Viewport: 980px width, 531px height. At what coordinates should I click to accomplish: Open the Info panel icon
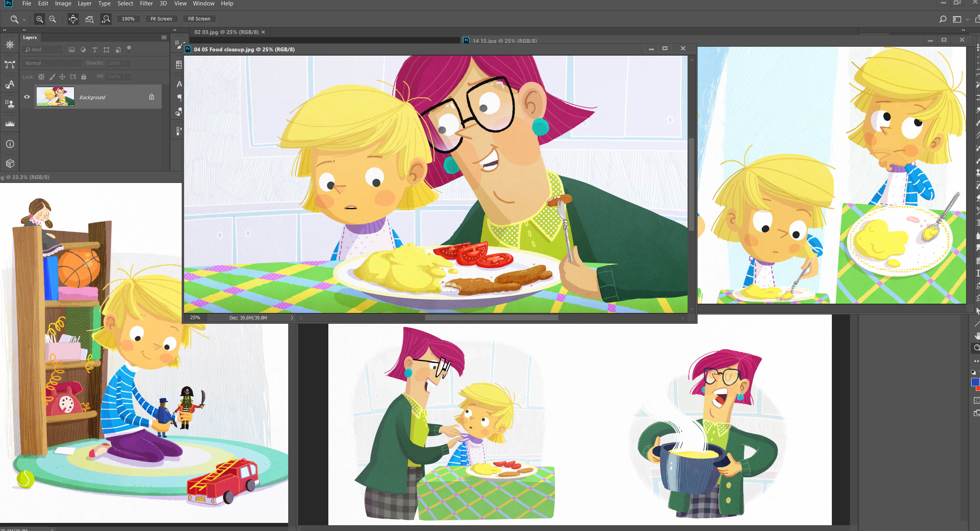[x=10, y=144]
